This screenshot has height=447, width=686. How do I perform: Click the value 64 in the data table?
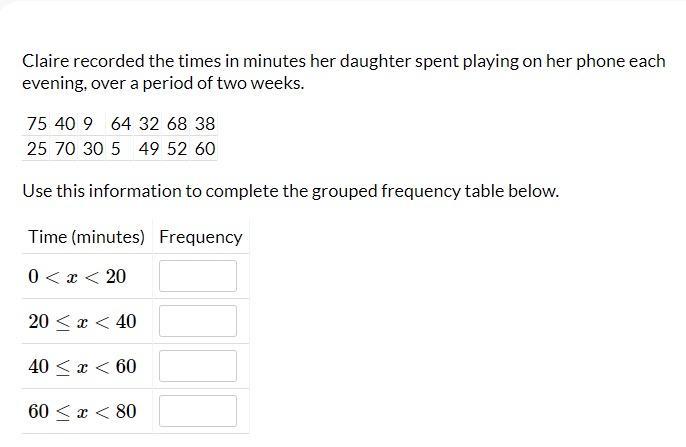[121, 124]
